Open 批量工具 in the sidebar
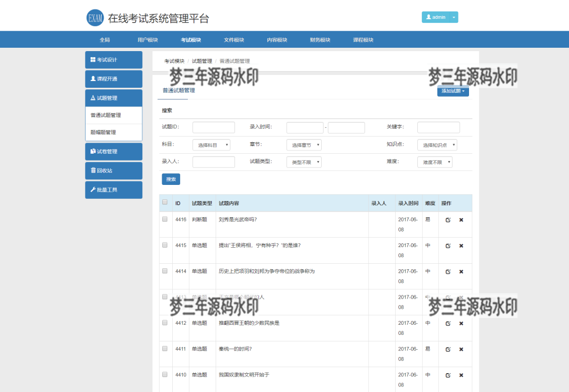569x392 pixels. (113, 190)
